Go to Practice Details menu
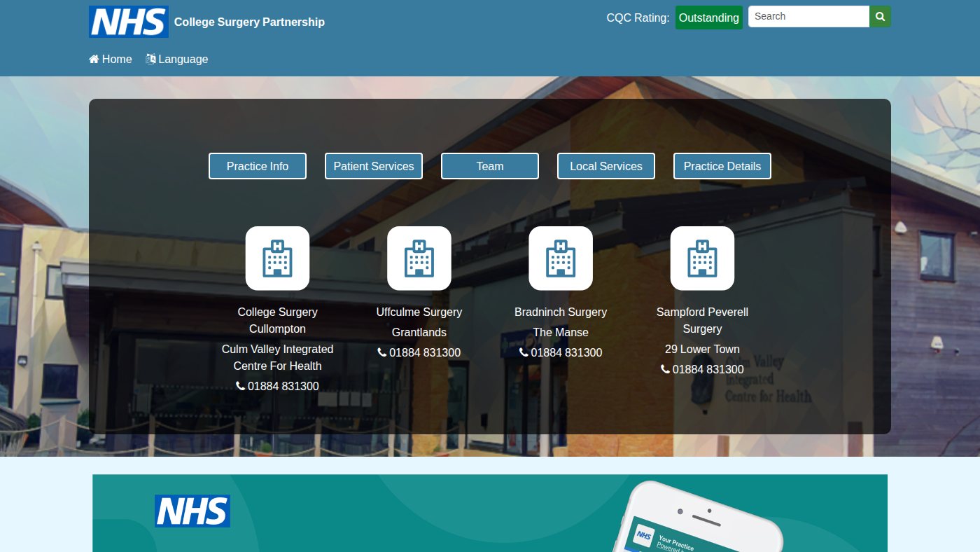This screenshot has width=980, height=552. point(722,166)
